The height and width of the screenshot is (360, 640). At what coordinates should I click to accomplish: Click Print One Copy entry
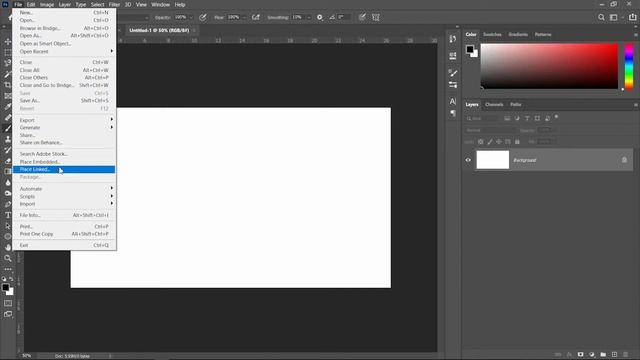pos(64,234)
